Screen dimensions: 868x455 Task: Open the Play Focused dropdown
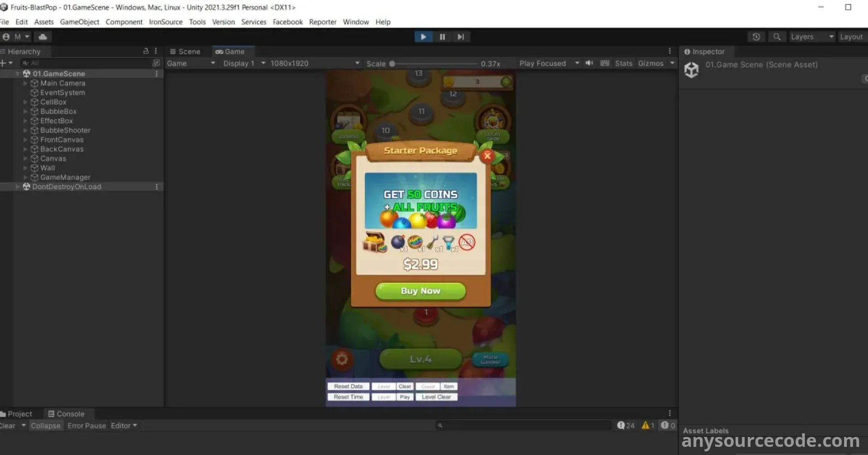point(549,64)
